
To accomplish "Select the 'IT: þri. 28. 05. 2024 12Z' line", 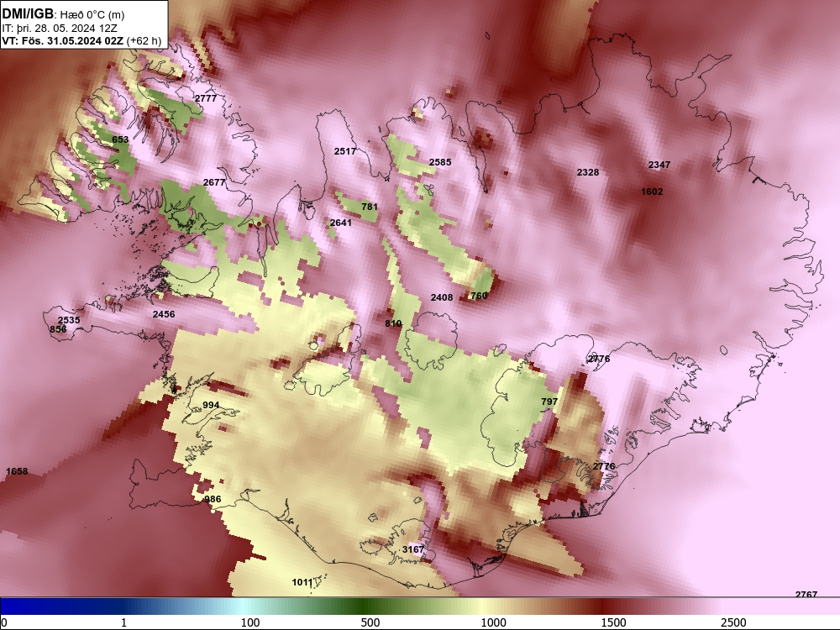I will 60,29.
